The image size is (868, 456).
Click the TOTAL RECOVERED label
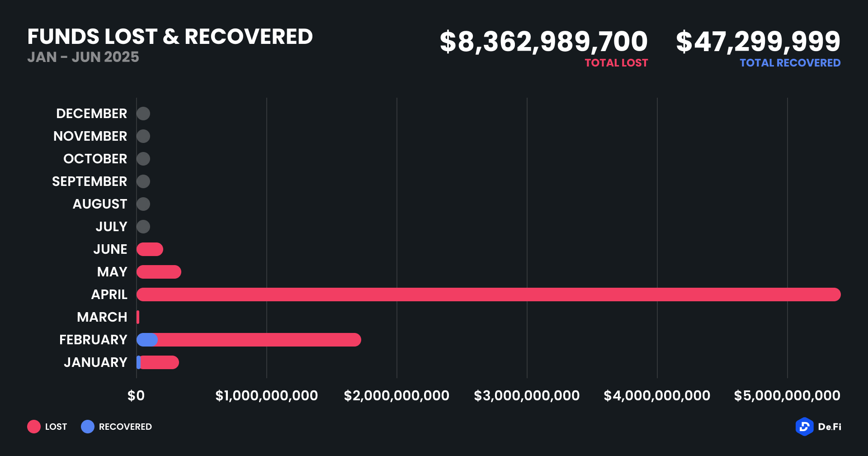(790, 63)
